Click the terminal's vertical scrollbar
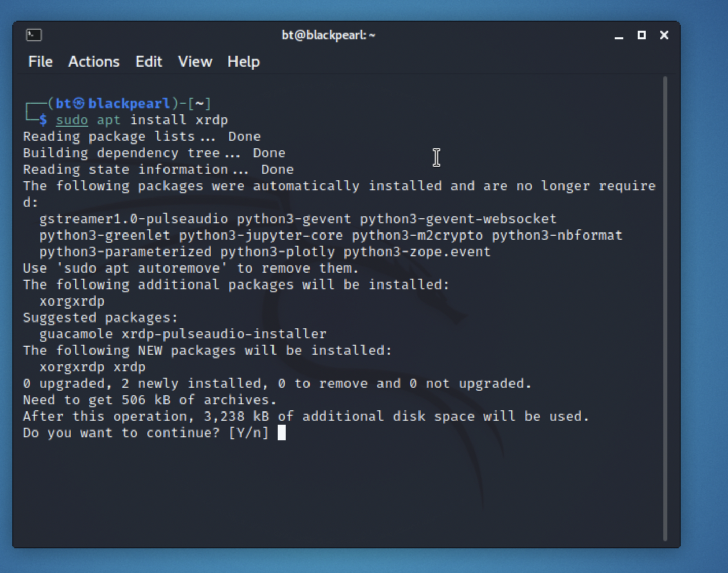728x573 pixels. [665, 309]
